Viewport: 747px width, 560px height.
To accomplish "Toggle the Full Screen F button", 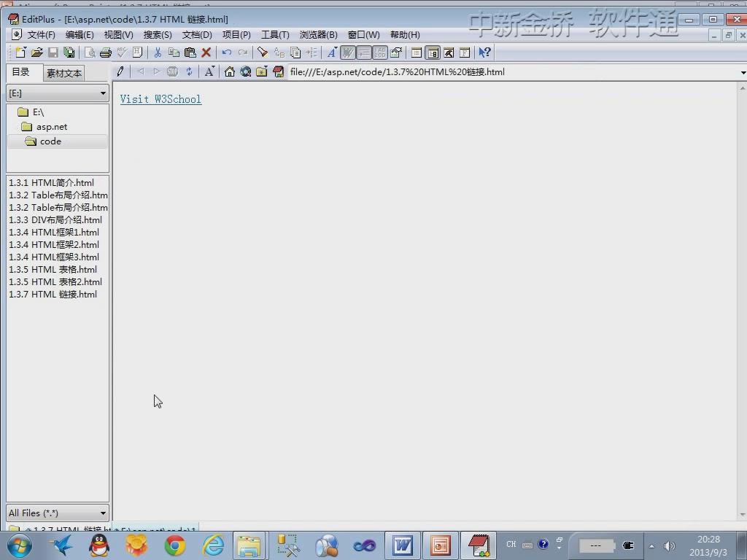I will click(465, 52).
